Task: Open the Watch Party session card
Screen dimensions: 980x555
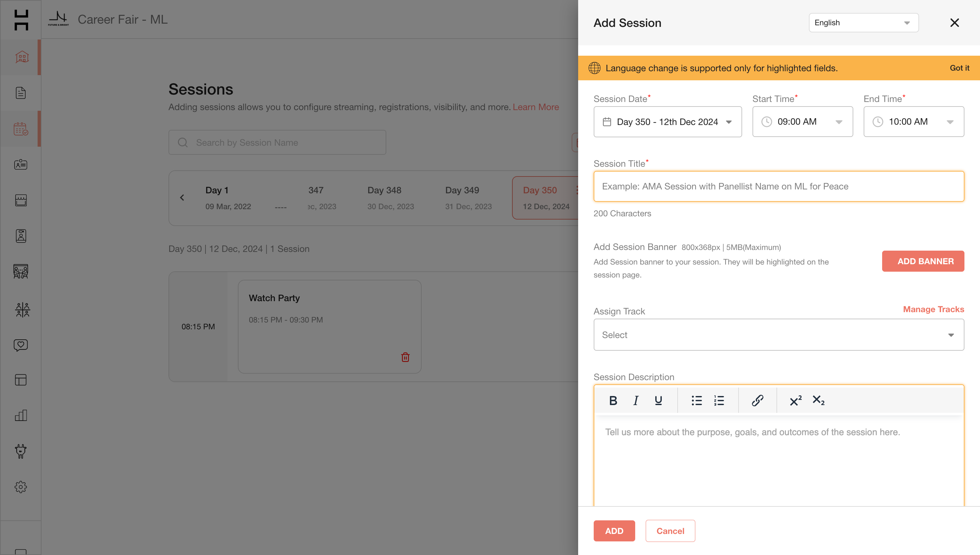Action: click(330, 327)
